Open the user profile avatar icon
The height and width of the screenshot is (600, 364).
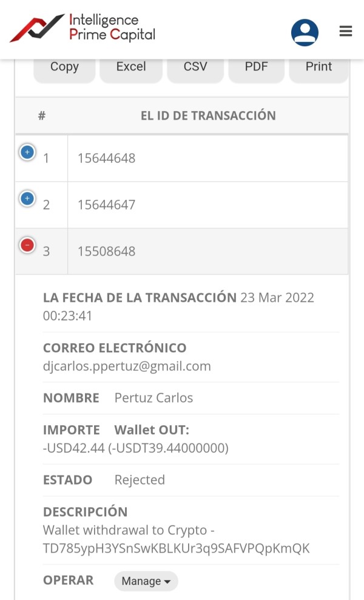click(x=305, y=32)
